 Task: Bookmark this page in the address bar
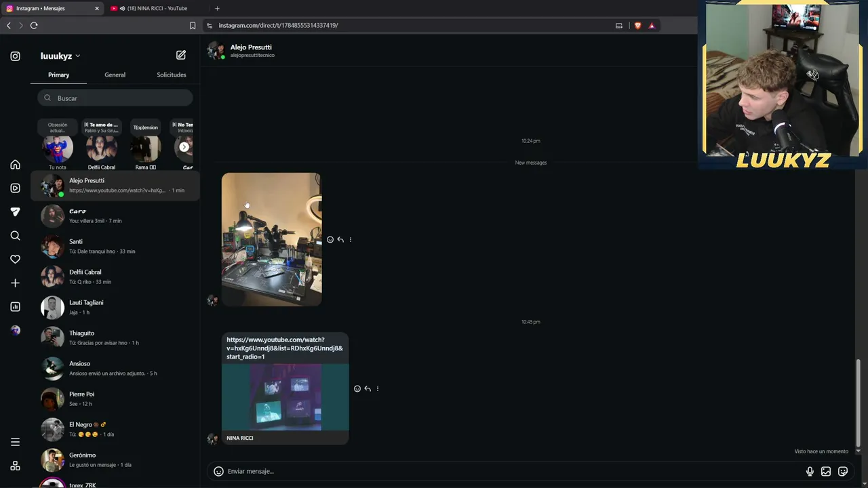(x=193, y=26)
